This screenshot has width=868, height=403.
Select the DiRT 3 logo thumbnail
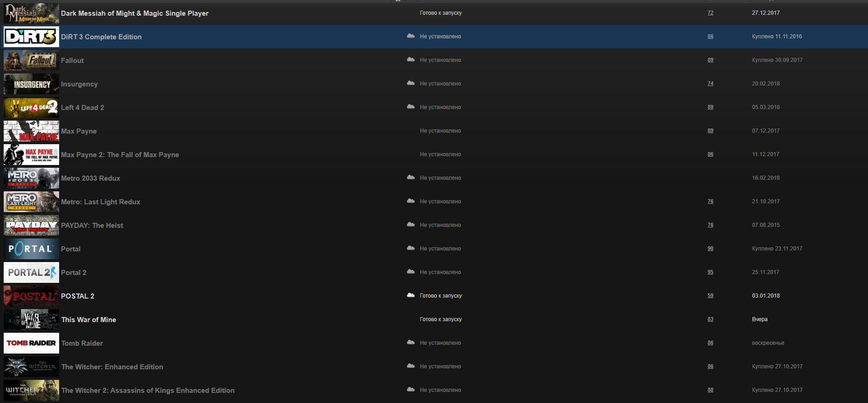pyautogui.click(x=31, y=37)
